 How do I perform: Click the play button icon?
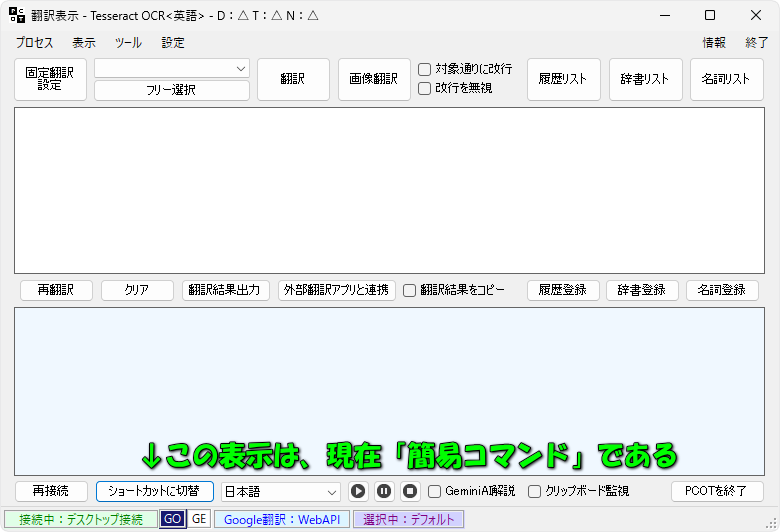coord(358,491)
